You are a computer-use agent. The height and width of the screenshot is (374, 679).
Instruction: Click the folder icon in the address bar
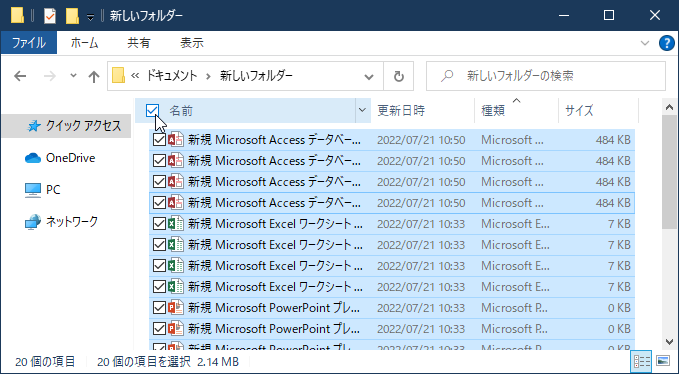click(118, 76)
